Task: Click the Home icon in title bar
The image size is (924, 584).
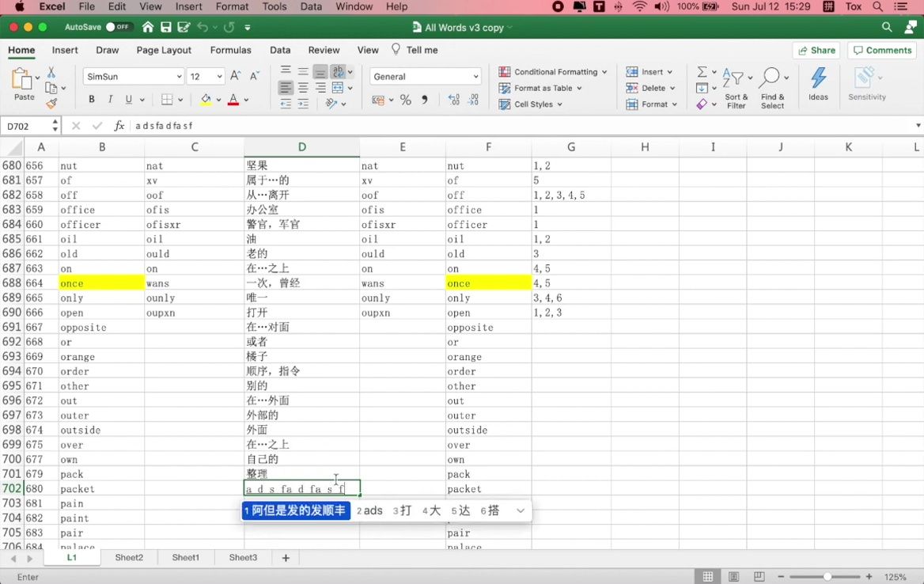Action: [148, 27]
